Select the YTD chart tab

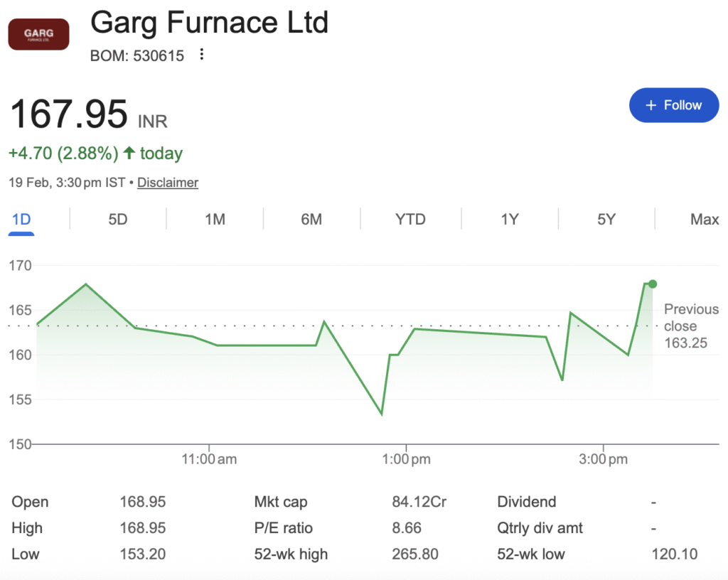point(410,219)
